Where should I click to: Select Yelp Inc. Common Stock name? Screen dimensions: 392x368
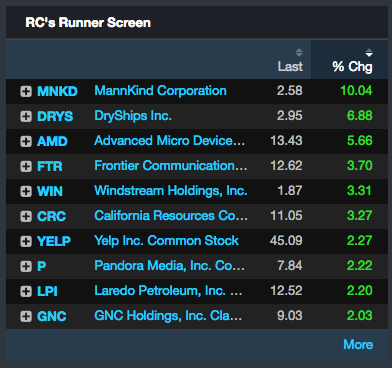pos(166,241)
